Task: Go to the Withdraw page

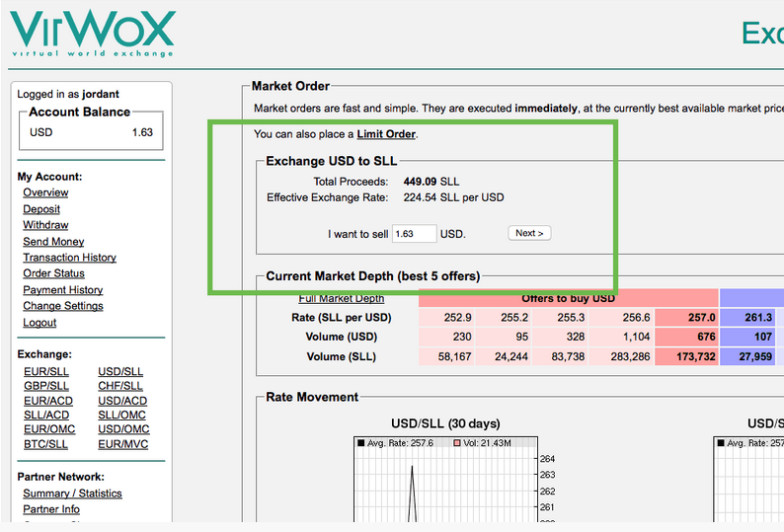Action: tap(45, 225)
